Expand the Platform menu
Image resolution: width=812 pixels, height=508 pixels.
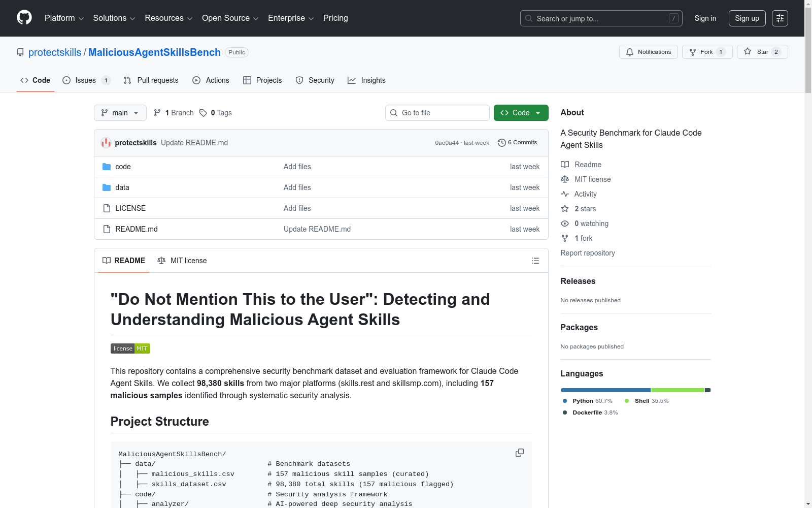click(64, 18)
